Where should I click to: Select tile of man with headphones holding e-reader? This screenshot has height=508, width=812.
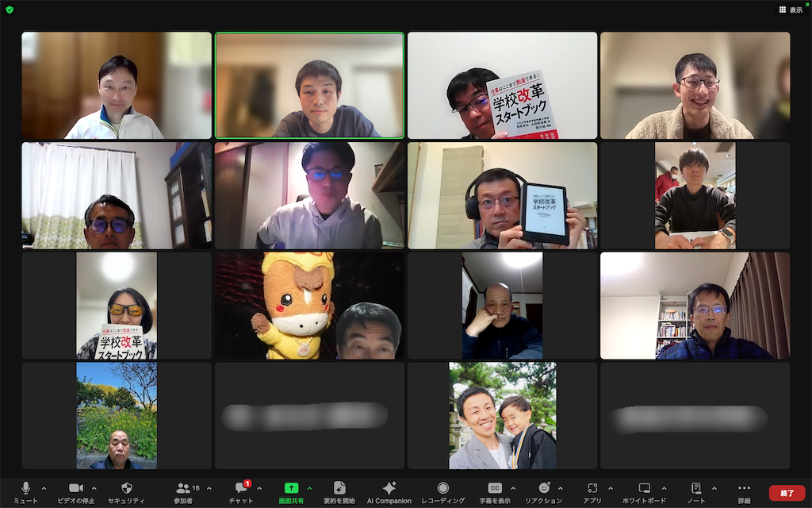click(x=502, y=195)
